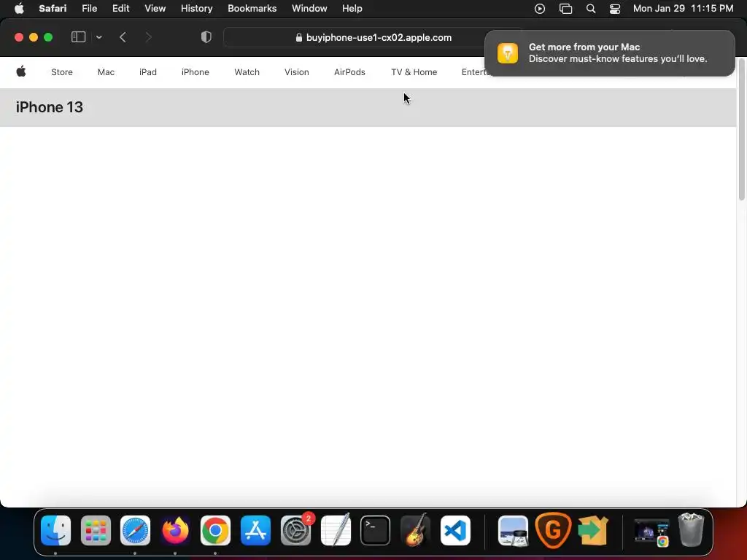Open GarageBand from the Dock
Viewport: 747px width, 560px height.
coord(415,530)
